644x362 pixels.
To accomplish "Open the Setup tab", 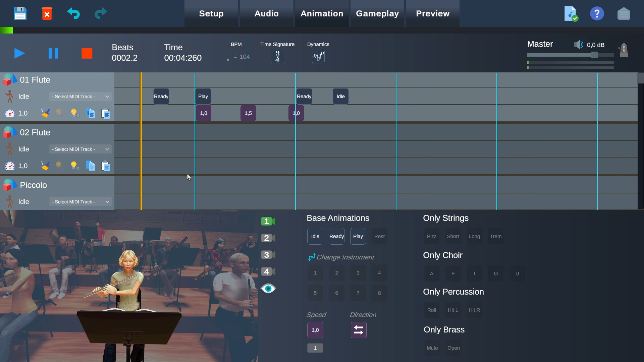I will 211,13.
